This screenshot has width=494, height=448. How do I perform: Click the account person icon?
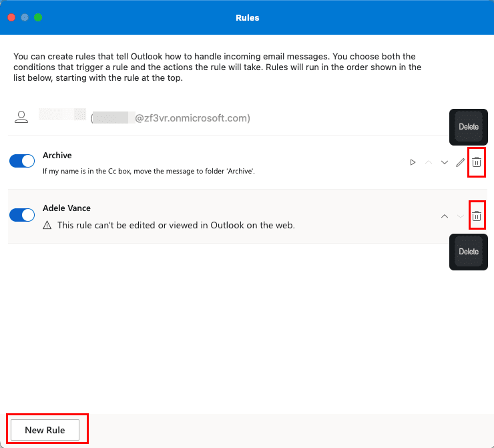click(x=21, y=117)
